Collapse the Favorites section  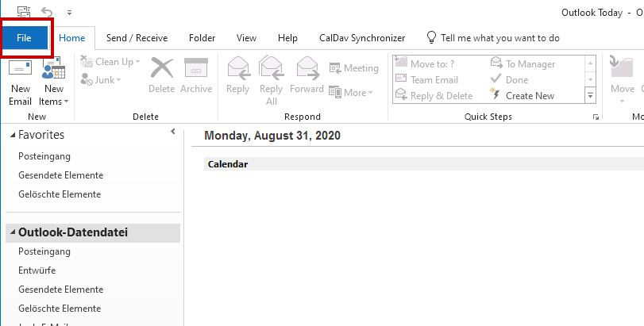[13, 135]
